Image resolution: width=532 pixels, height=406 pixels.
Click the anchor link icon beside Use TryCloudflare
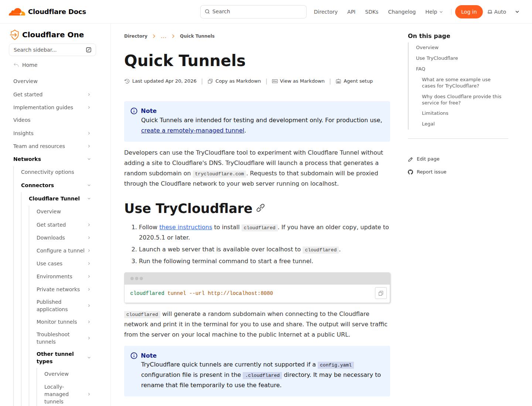coord(260,208)
